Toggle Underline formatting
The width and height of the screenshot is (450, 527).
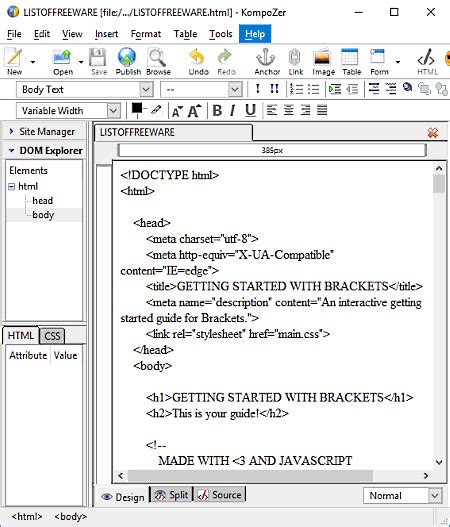click(x=250, y=110)
